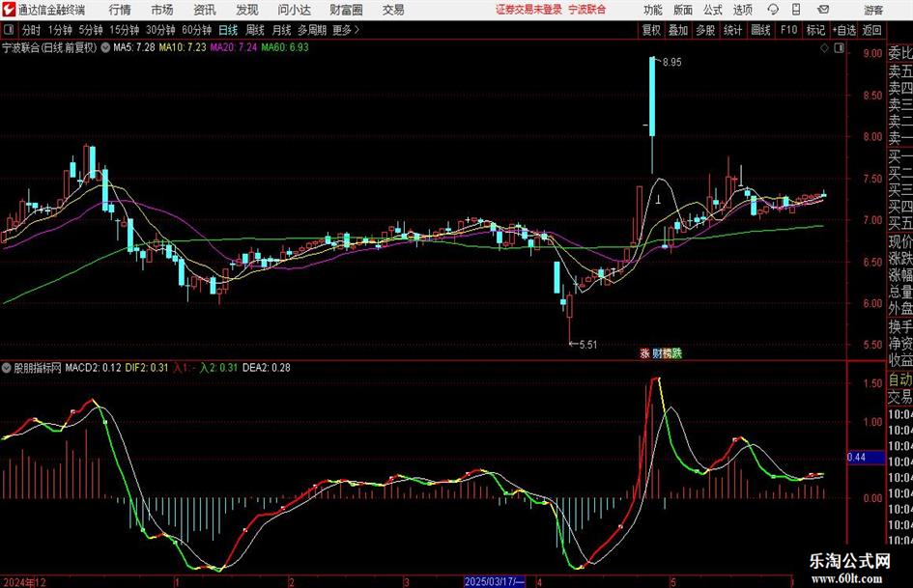Open the 交易 menu
Viewport: 913px width, 588px height.
tap(393, 10)
